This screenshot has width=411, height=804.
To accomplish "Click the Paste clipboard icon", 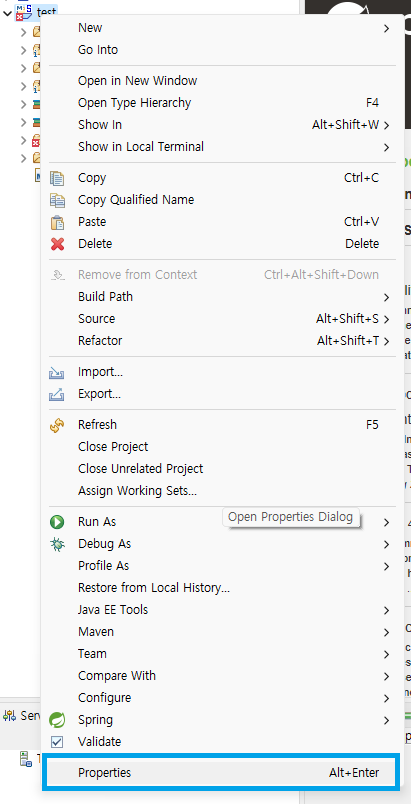I will 57,223.
